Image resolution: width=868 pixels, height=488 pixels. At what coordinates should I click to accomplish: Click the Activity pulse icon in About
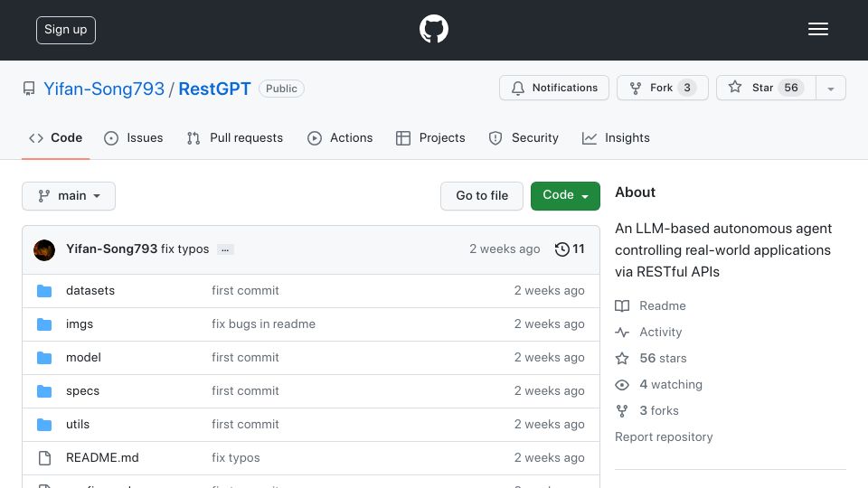(x=622, y=332)
